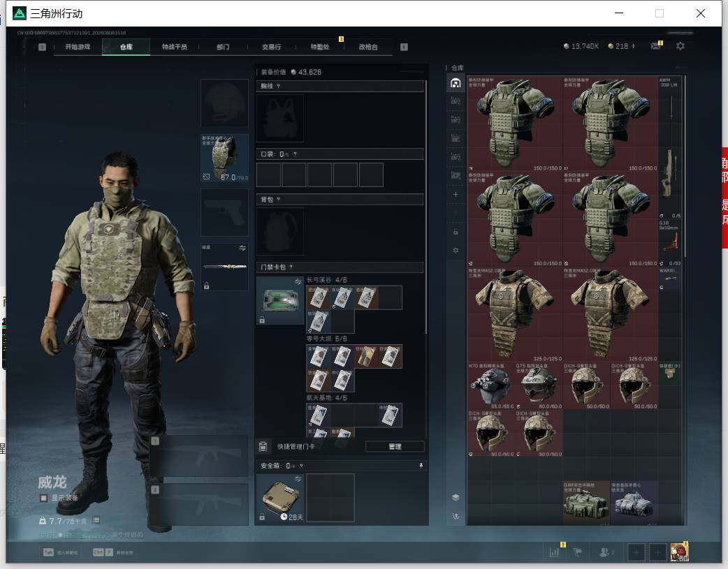Select the green DAR backpack in storage
This screenshot has width=728, height=569.
click(x=586, y=503)
